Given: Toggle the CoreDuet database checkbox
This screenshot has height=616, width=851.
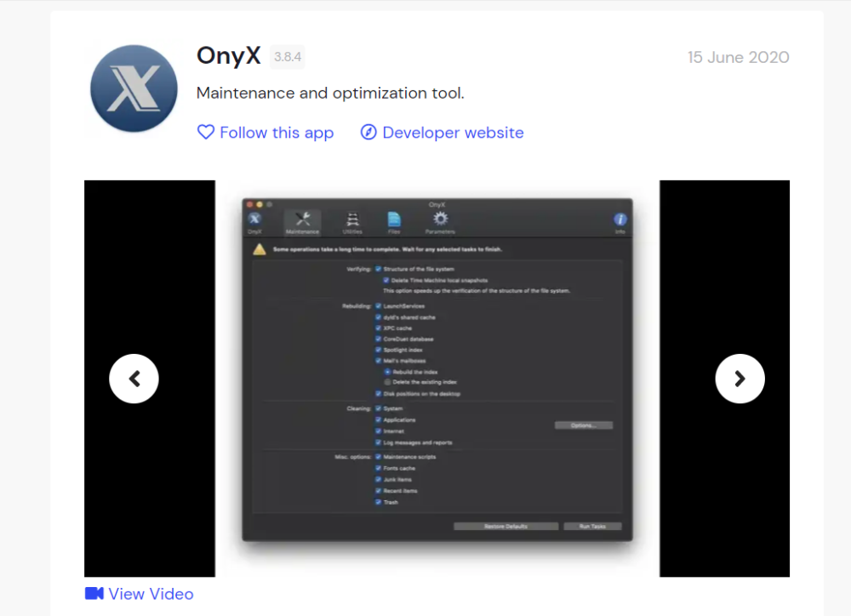Looking at the screenshot, I should [379, 339].
